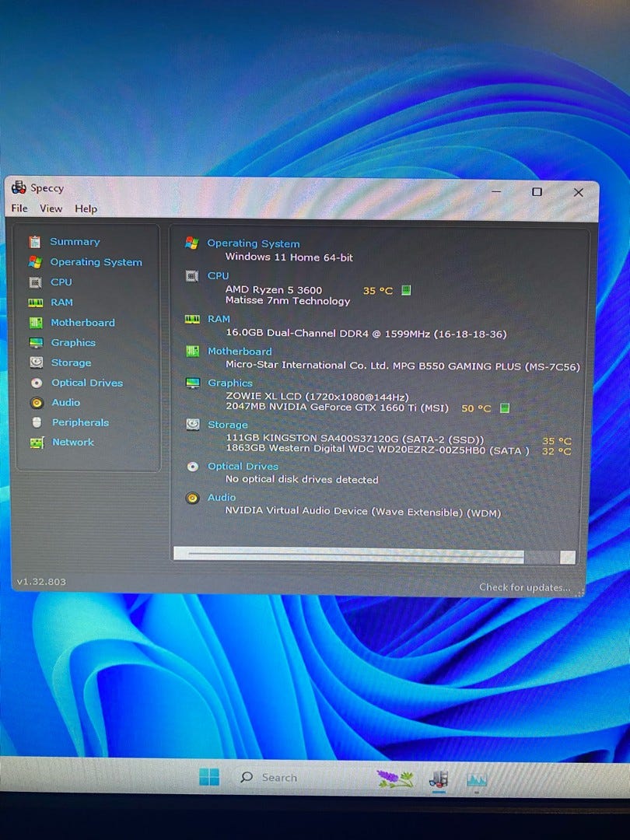
Task: Click the horizontal scrollbar in summary panel
Action: pyautogui.click(x=374, y=555)
